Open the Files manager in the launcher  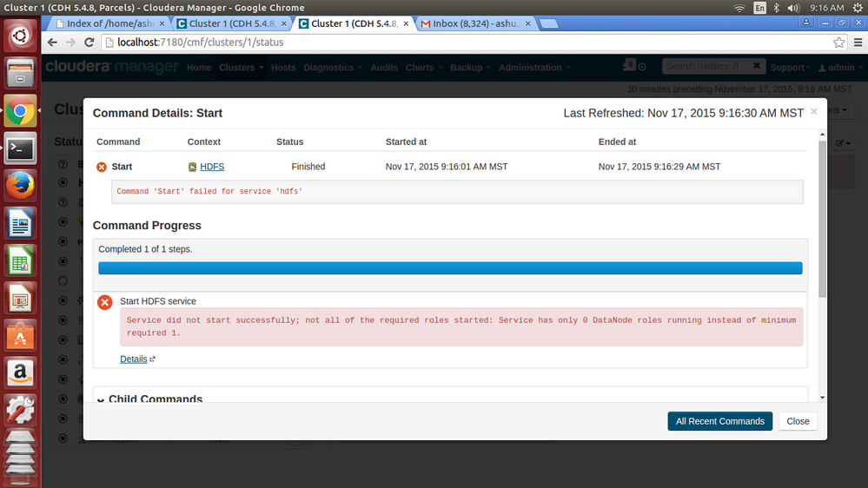pos(20,73)
